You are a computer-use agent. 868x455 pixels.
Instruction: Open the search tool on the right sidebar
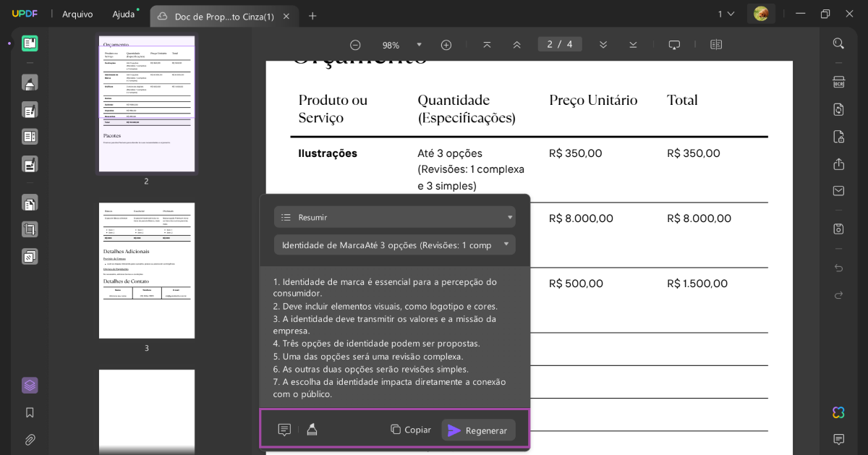(838, 43)
